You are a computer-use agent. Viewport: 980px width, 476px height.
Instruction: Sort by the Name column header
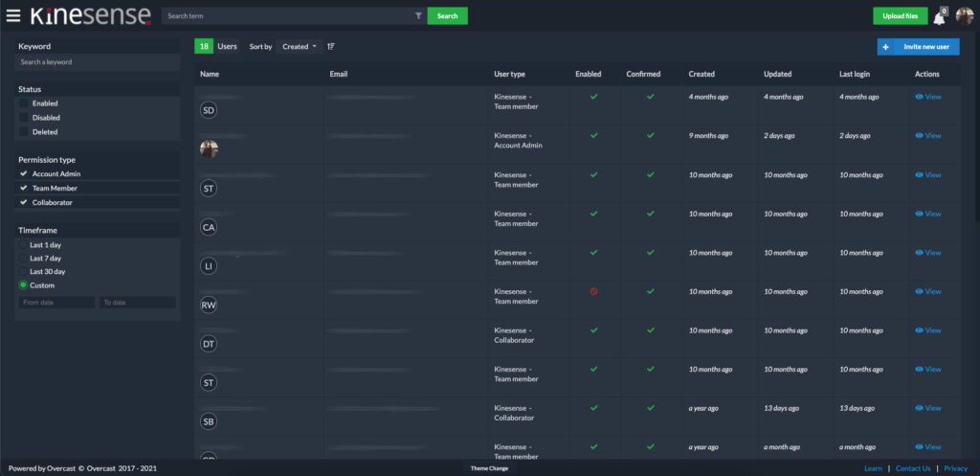pyautogui.click(x=210, y=74)
